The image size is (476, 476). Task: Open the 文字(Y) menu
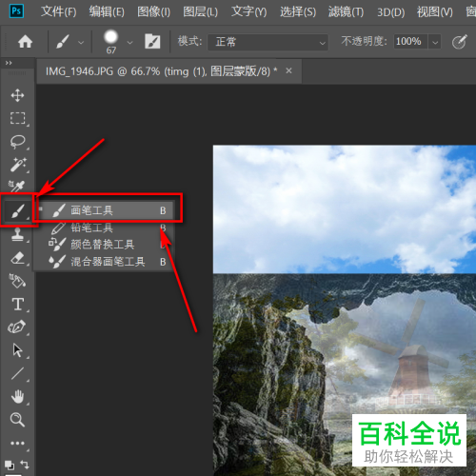coord(248,11)
